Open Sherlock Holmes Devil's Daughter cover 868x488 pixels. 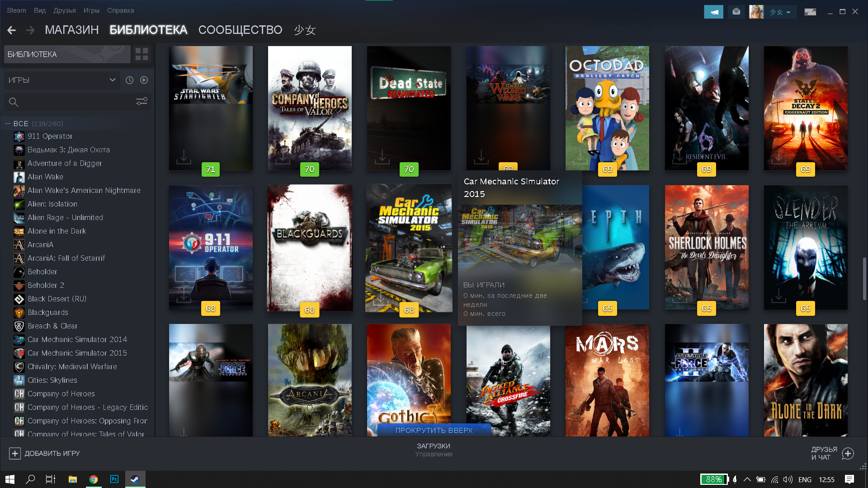706,247
